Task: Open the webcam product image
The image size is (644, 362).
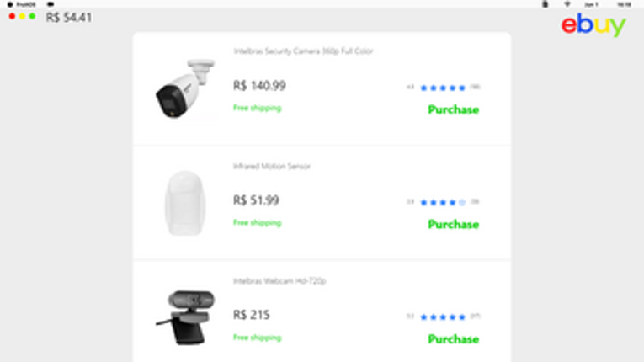Action: coord(185,317)
